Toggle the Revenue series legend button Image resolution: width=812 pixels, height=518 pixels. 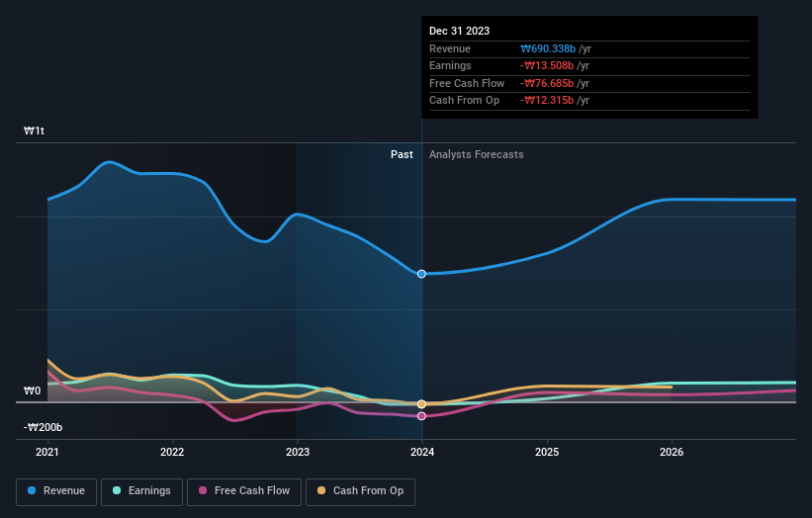(56, 491)
